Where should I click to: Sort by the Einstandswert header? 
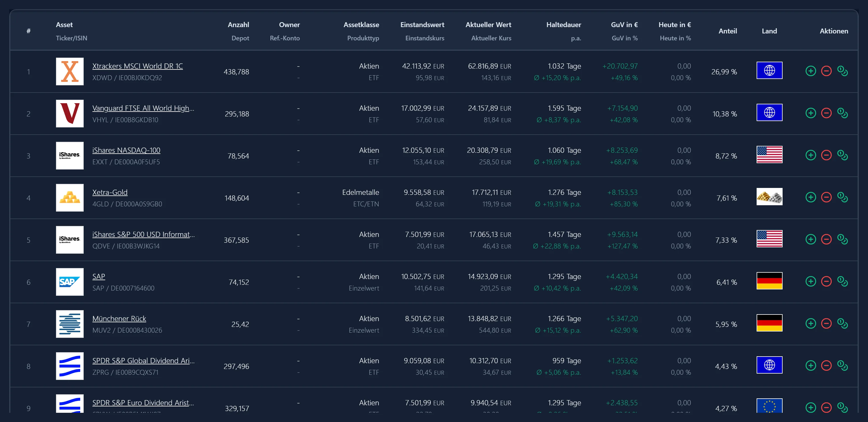pyautogui.click(x=422, y=25)
